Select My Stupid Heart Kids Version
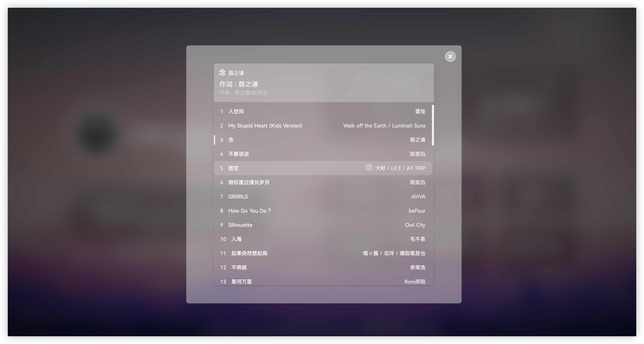 [264, 126]
